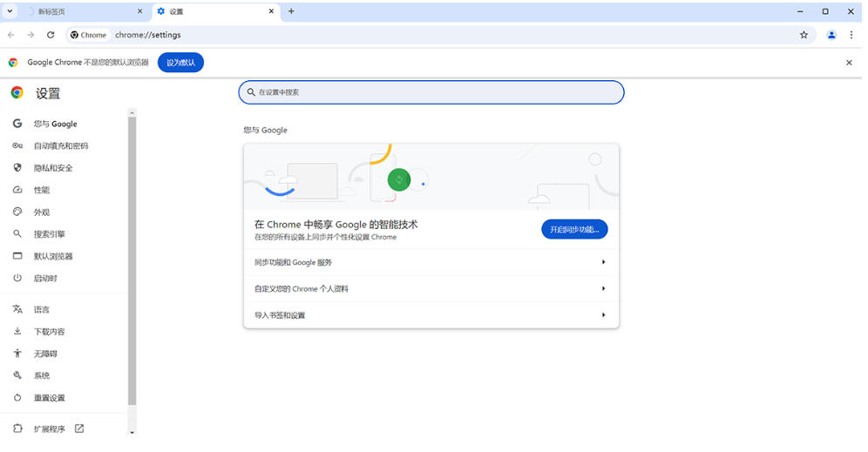
Task: Click the accessibility figure icon
Action: tap(17, 354)
